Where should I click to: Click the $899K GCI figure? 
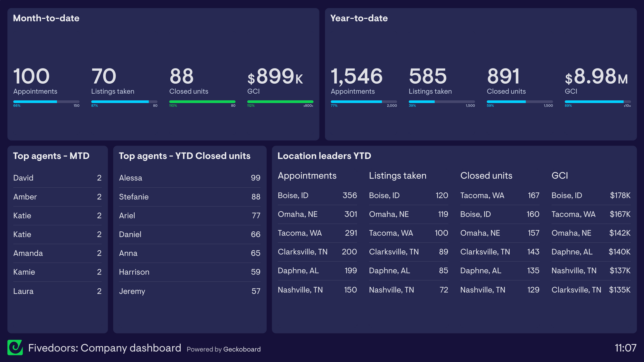(x=275, y=77)
